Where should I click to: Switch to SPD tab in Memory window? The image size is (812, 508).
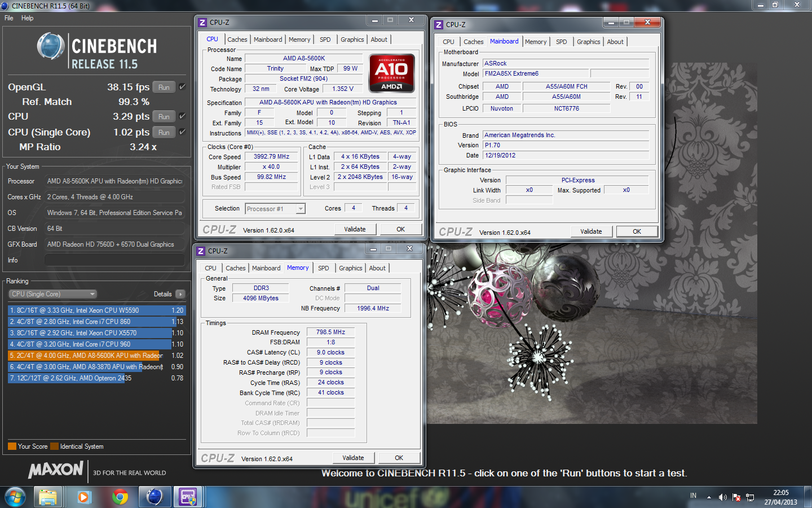tap(324, 268)
